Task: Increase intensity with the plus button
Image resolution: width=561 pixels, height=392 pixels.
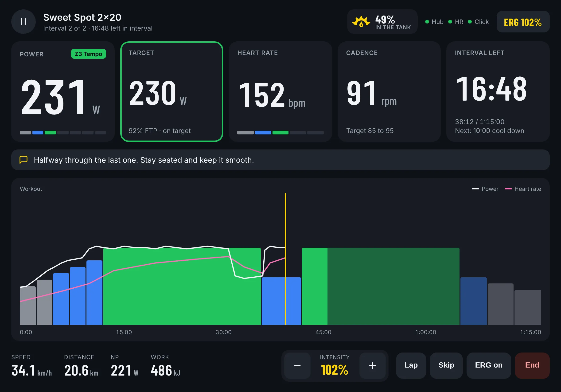Action: point(372,366)
